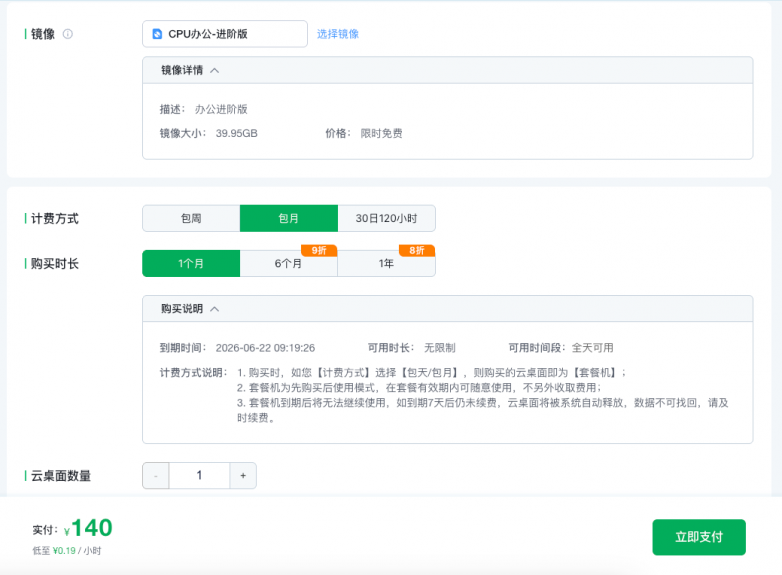Viewport: 782px width, 575px height.
Task: Click the 办公进阶版 description text
Action: point(221,109)
